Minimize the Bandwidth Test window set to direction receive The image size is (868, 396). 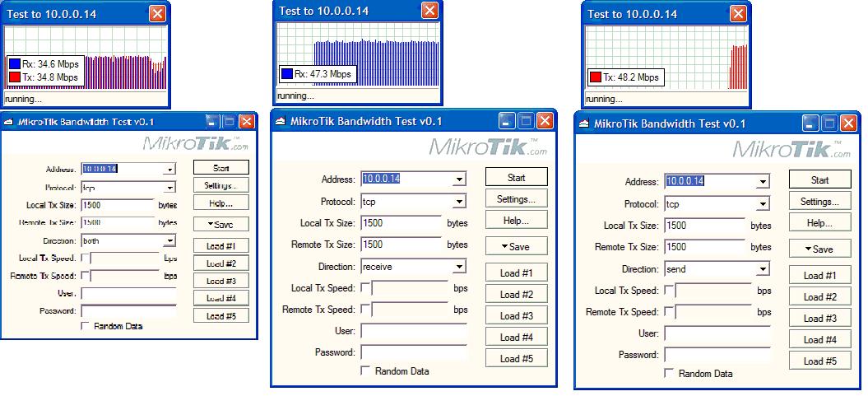pyautogui.click(x=508, y=121)
